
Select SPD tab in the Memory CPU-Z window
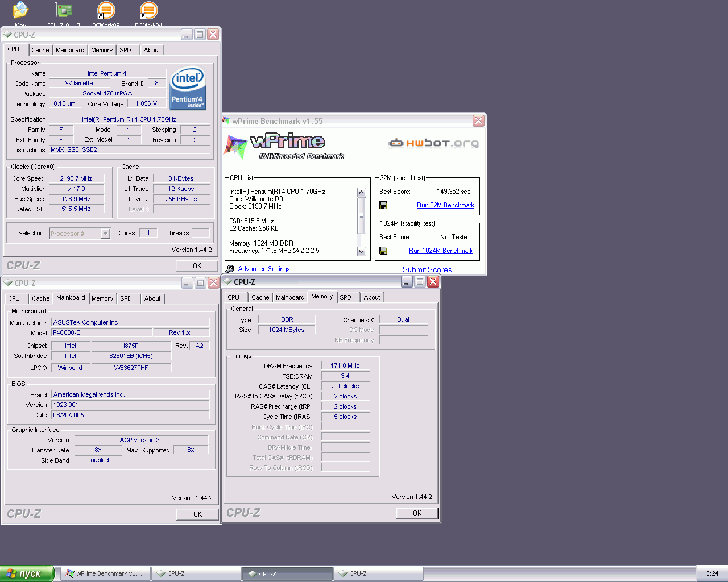click(x=346, y=297)
